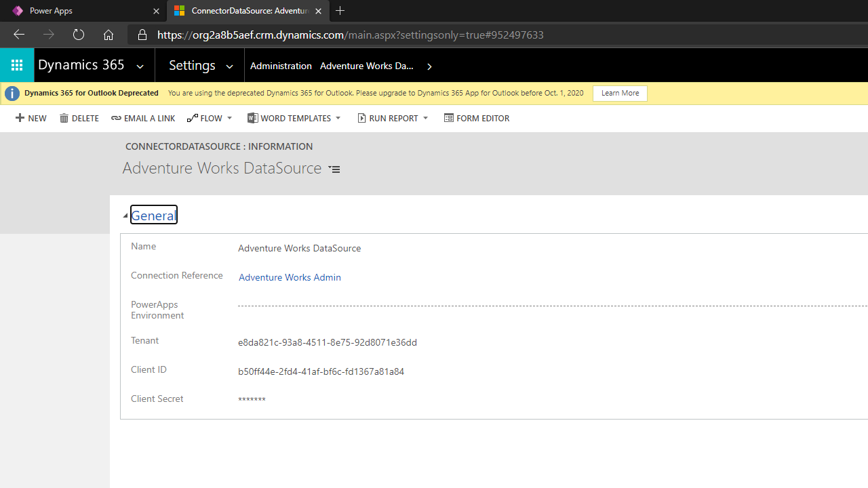Expand the WORD TEMPLATES dropdown arrow
Viewport: 868px width, 488px height.
coord(338,118)
